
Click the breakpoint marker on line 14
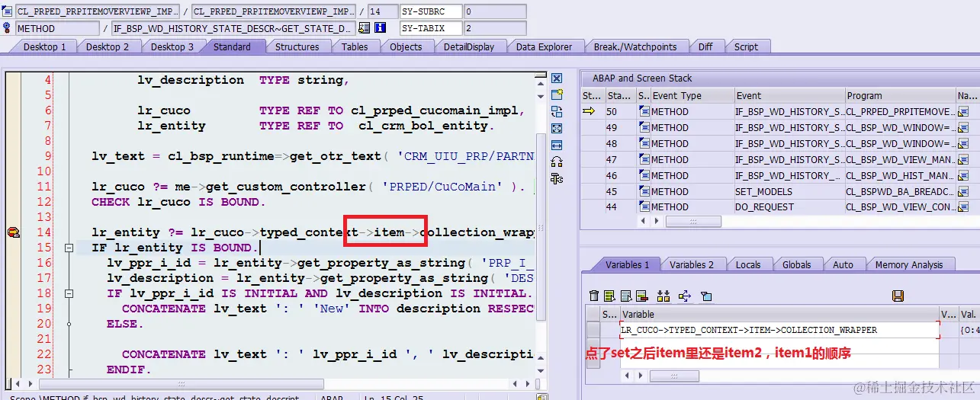pos(13,232)
